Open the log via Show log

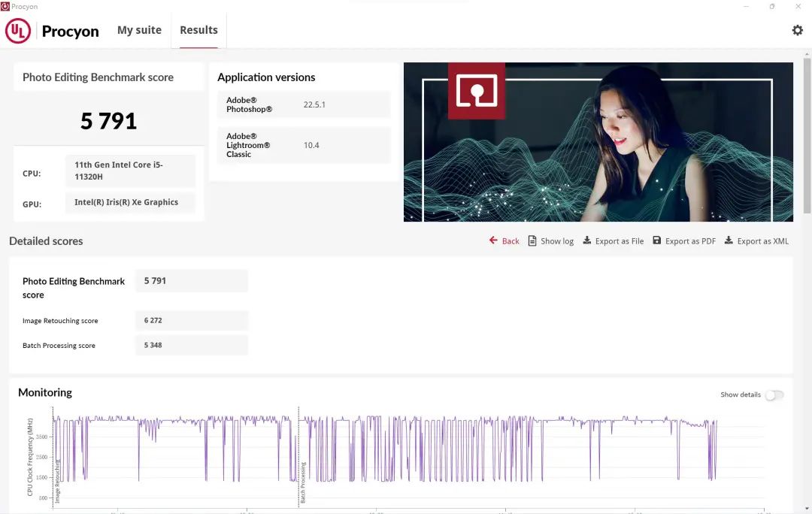click(551, 240)
